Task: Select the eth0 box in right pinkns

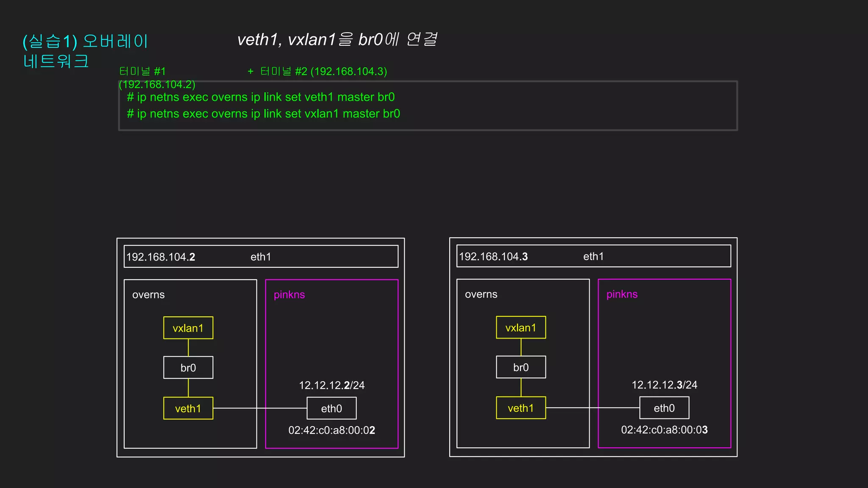Action: point(664,408)
